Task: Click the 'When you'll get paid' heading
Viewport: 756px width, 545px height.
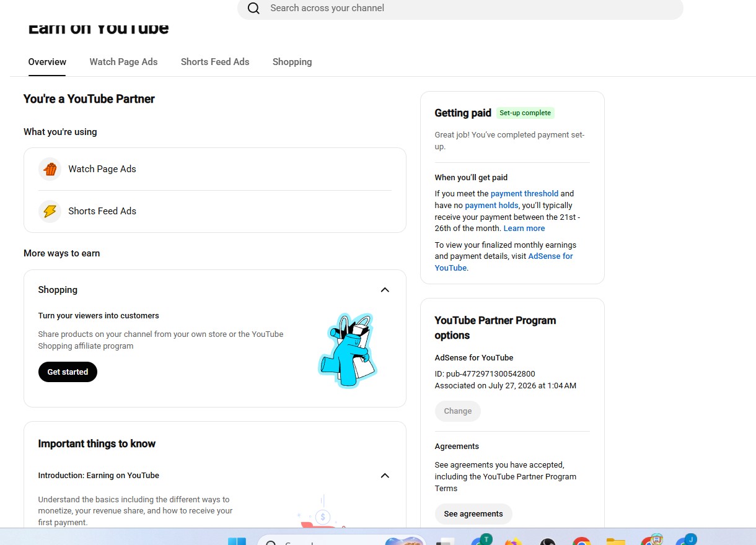Action: point(471,178)
